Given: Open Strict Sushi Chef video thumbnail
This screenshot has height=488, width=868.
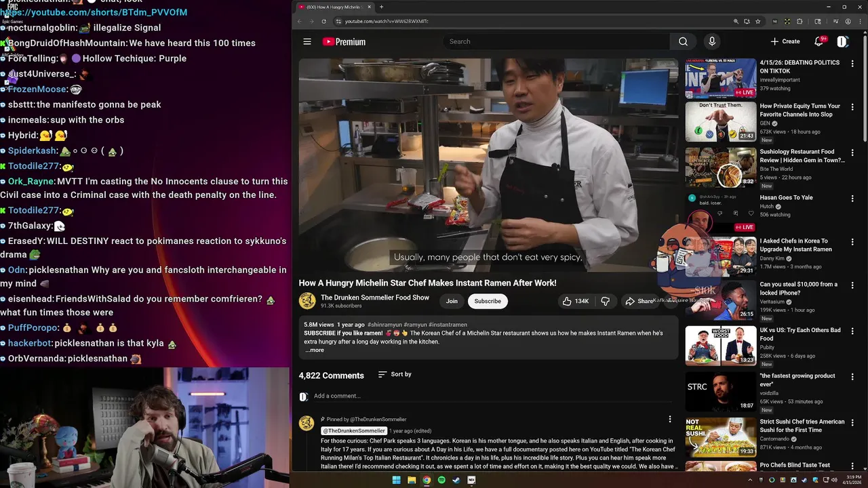Looking at the screenshot, I should tap(720, 437).
